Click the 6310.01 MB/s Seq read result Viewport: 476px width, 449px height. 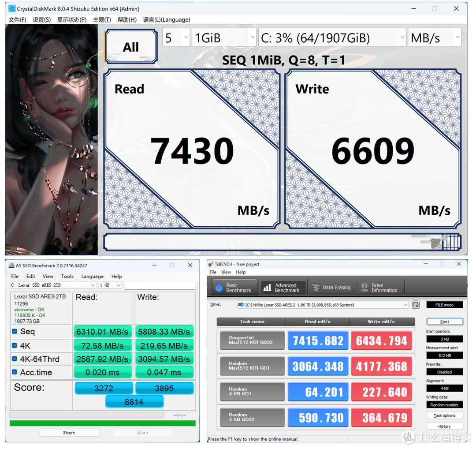(102, 331)
